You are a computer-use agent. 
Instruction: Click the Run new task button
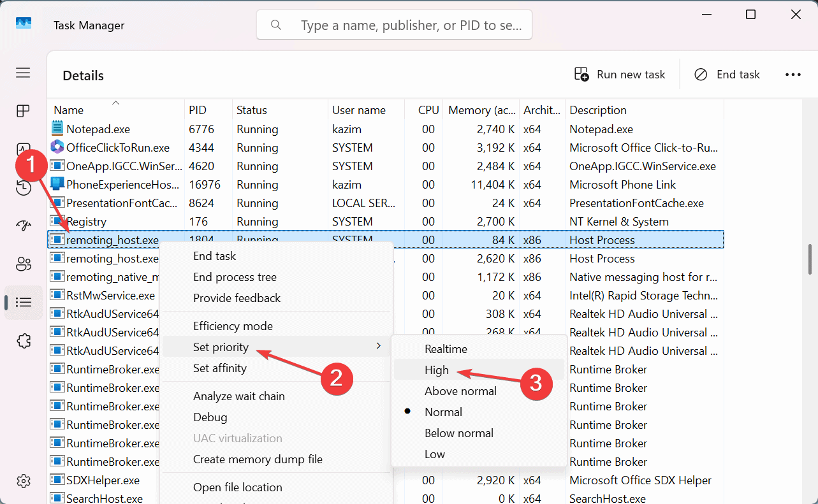pos(619,75)
